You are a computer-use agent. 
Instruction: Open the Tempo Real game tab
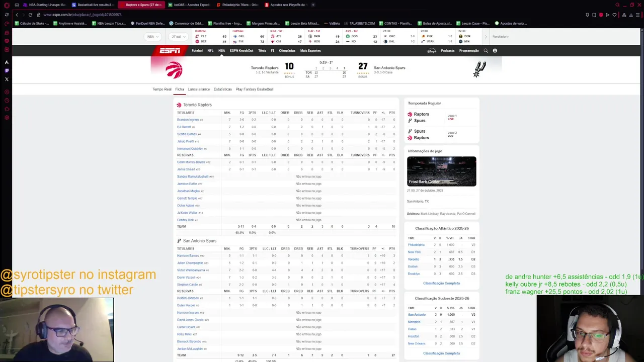[162, 89]
